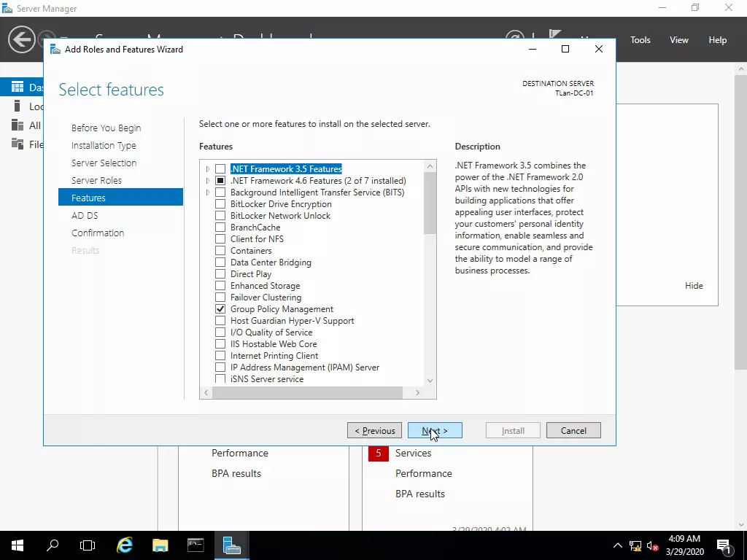This screenshot has height=560, width=747.
Task: Open Task View on the taskbar
Action: tap(88, 545)
